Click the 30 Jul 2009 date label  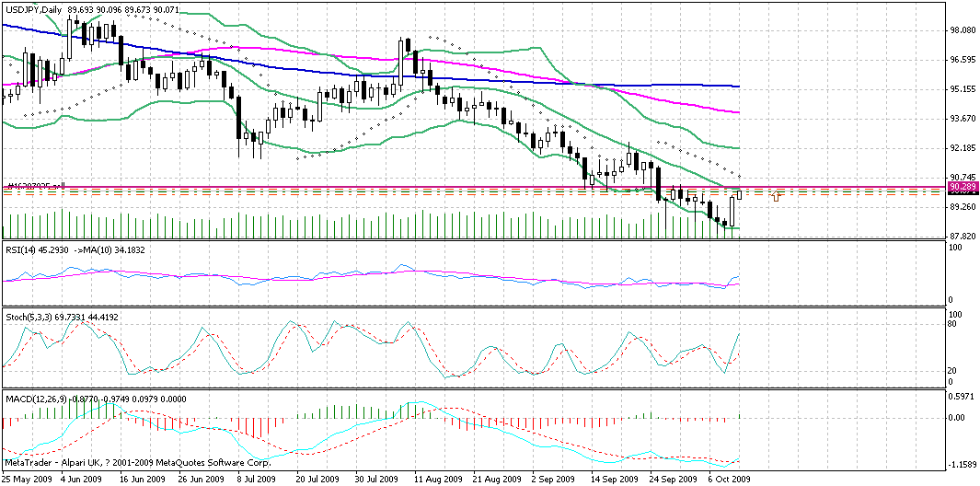click(x=376, y=479)
